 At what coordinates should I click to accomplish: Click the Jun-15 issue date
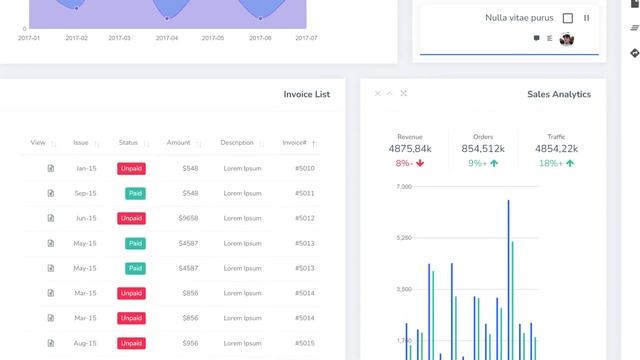[86, 218]
